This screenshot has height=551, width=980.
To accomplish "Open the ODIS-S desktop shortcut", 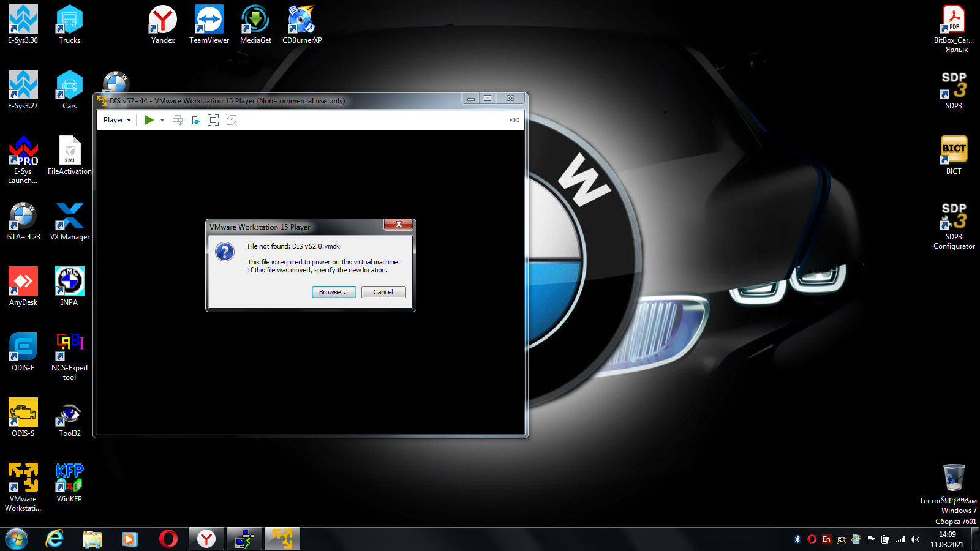I will 23,418.
